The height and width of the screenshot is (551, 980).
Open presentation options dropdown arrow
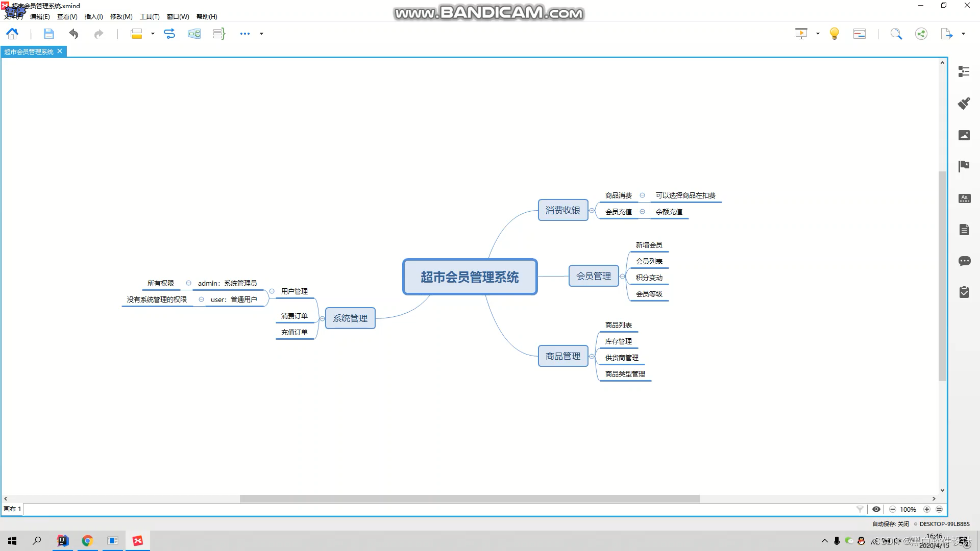(818, 34)
